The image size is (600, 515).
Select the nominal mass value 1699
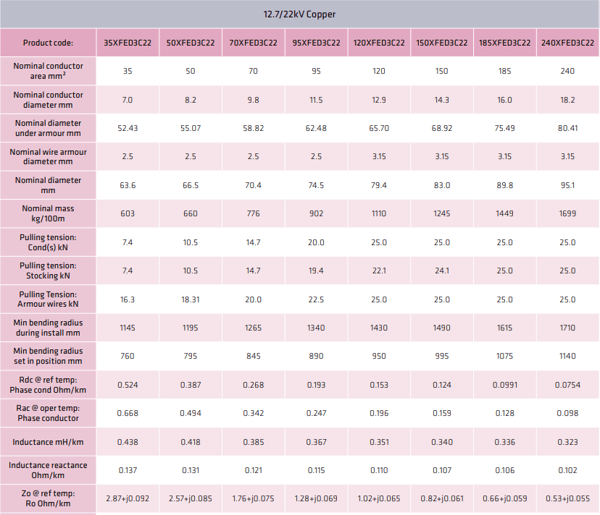567,213
